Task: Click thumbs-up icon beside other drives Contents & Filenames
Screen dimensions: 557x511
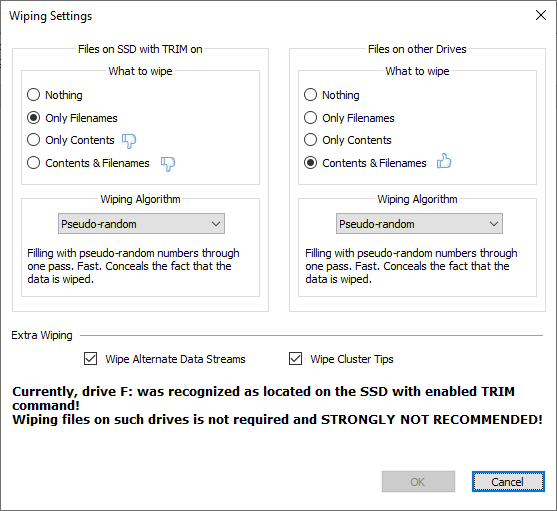Action: click(444, 161)
